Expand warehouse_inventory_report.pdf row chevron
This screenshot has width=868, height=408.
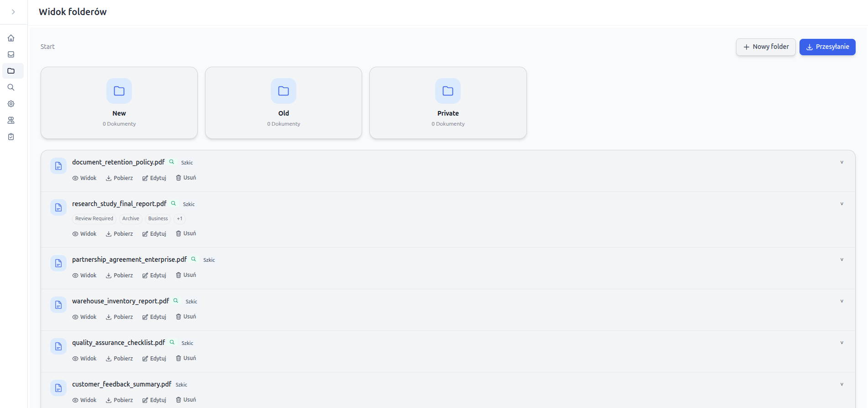click(x=842, y=301)
